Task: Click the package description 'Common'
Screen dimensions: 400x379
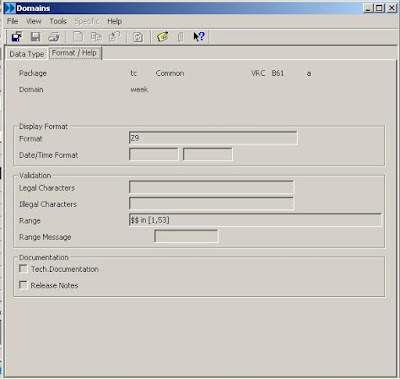Action: click(170, 73)
